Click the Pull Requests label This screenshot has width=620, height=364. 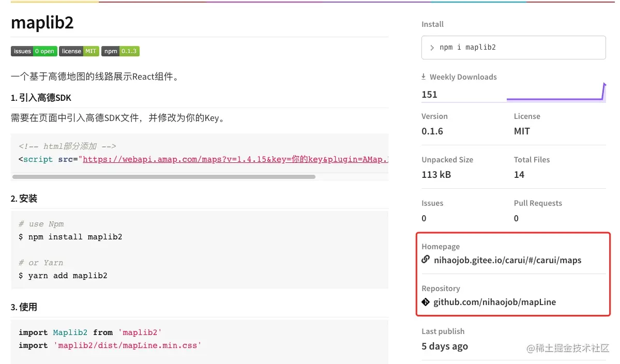pos(538,203)
